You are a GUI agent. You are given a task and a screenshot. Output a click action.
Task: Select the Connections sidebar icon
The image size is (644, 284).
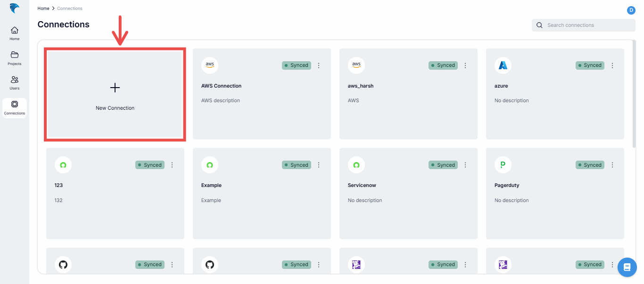(x=15, y=107)
